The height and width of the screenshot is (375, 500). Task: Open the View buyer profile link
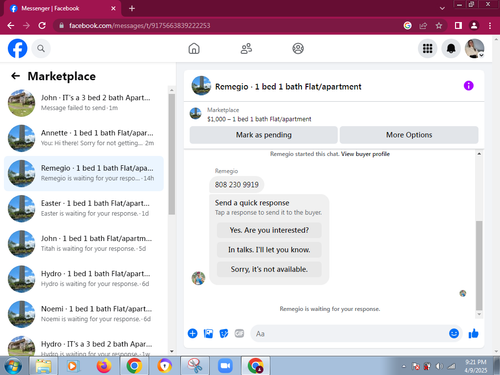coord(365,154)
